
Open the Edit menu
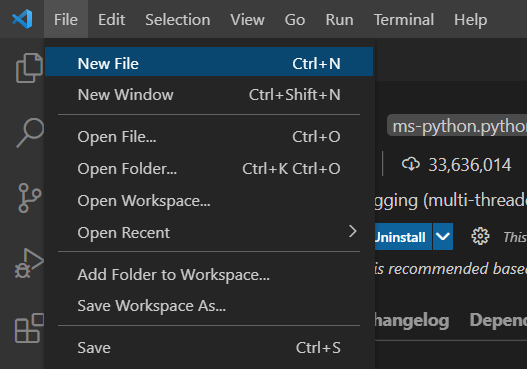(x=112, y=19)
